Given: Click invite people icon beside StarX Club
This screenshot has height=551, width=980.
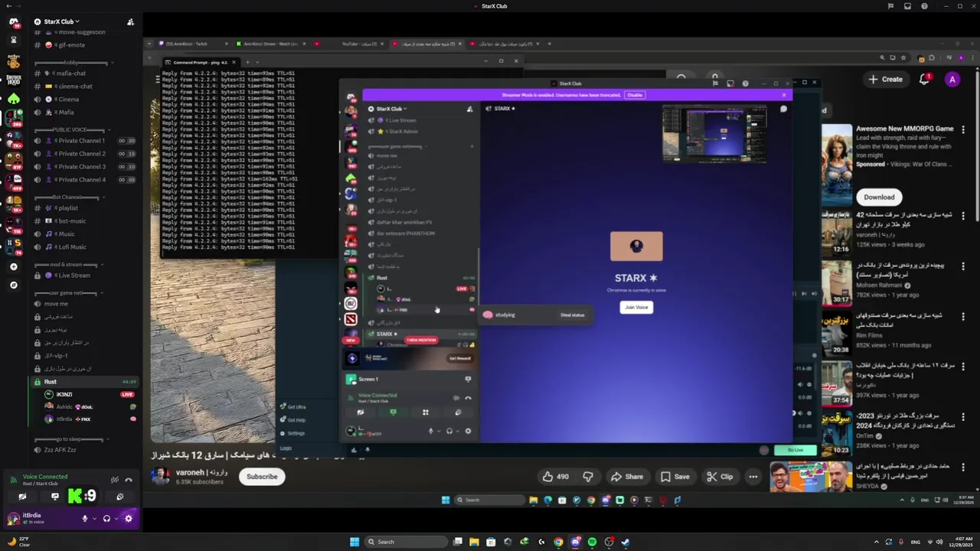Looking at the screenshot, I should pyautogui.click(x=130, y=21).
